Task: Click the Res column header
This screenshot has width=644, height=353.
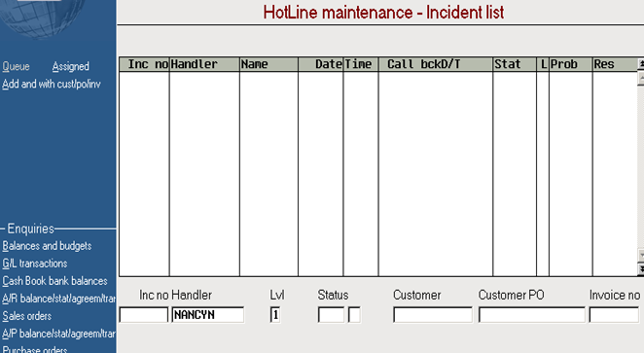Action: point(615,64)
